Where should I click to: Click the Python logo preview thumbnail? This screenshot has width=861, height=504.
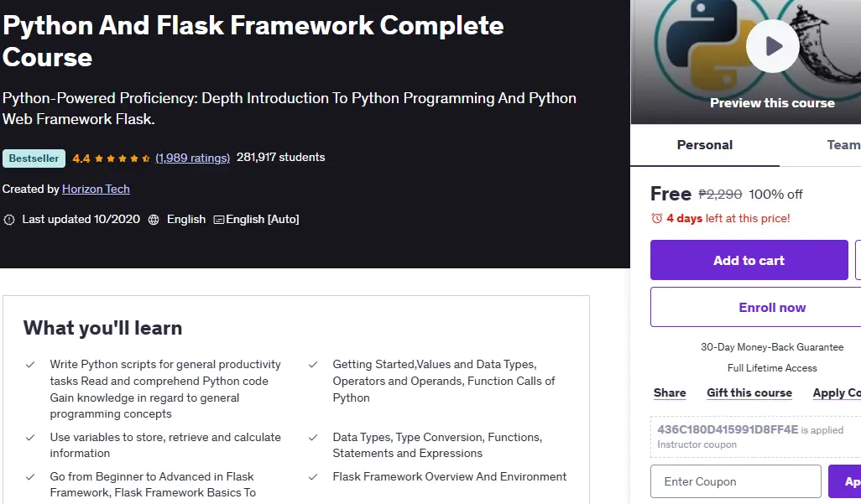point(746,61)
